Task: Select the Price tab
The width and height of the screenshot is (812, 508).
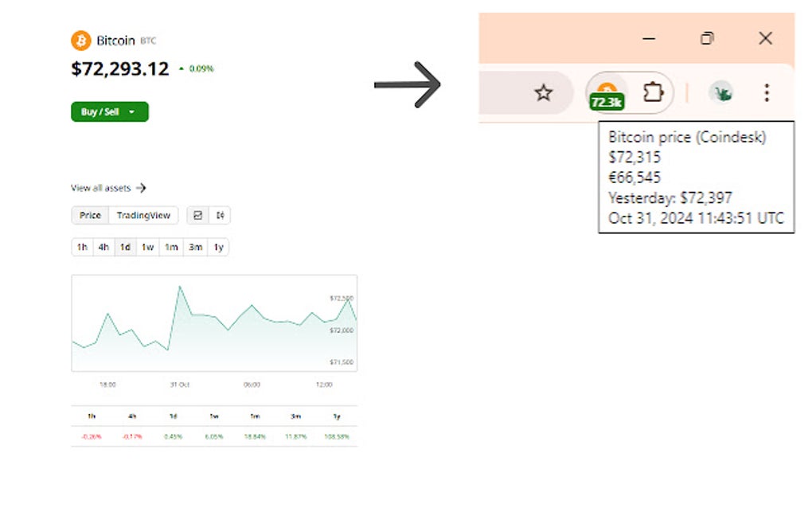Action: click(x=89, y=215)
